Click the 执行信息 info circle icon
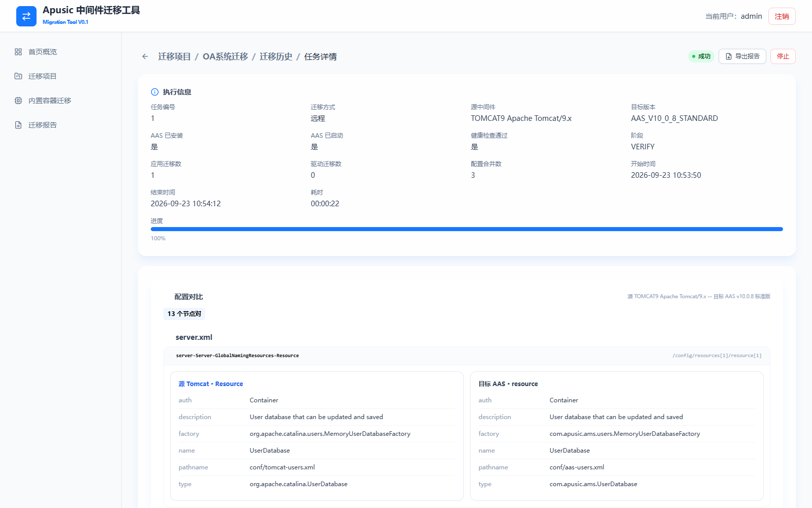Screen dimensions: 812x508 [155, 92]
